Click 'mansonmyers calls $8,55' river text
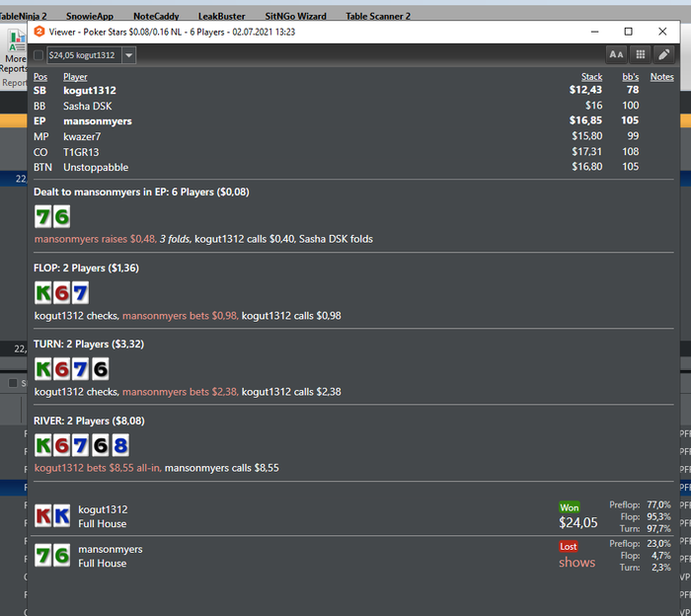Screen dimensions: 691x616 click(x=222, y=468)
